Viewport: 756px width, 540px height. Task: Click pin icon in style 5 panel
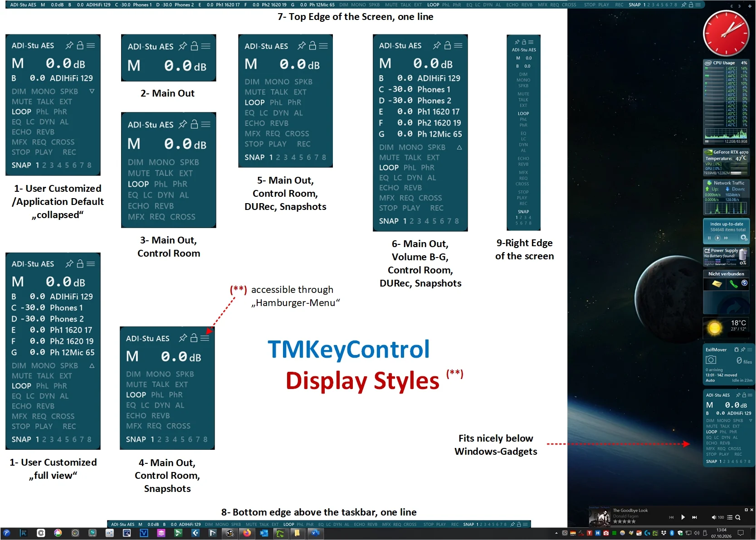(x=301, y=45)
